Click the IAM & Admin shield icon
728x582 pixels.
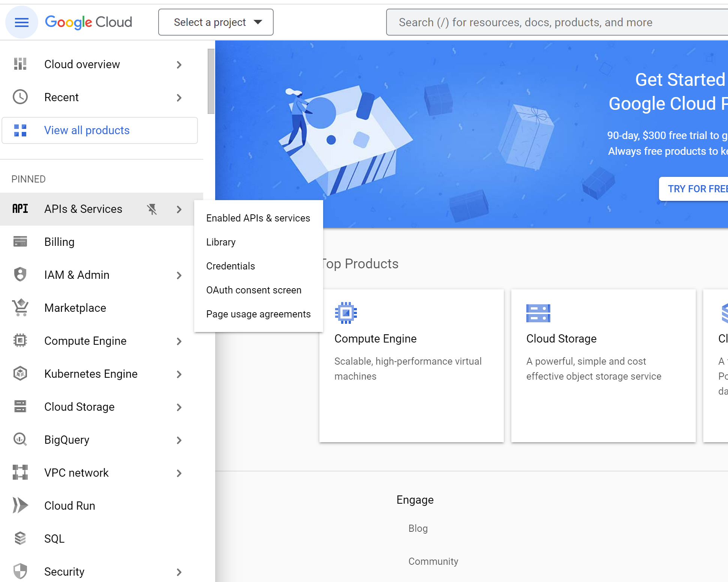(20, 275)
